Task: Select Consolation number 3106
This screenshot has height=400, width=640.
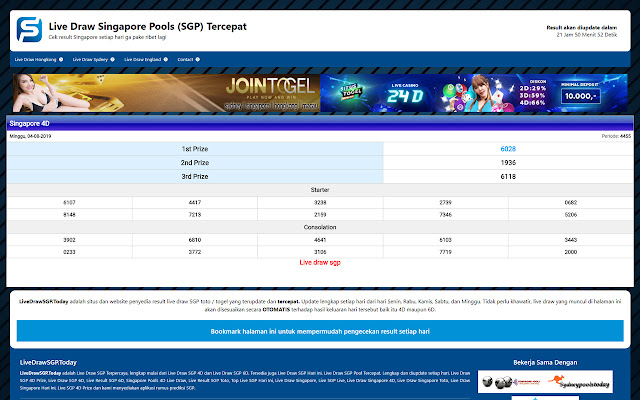Action: (320, 252)
